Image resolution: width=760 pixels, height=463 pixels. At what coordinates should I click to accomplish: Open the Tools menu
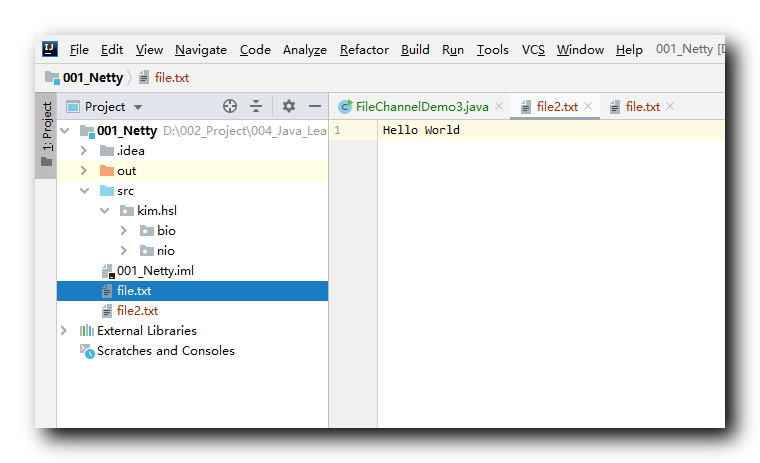(492, 49)
